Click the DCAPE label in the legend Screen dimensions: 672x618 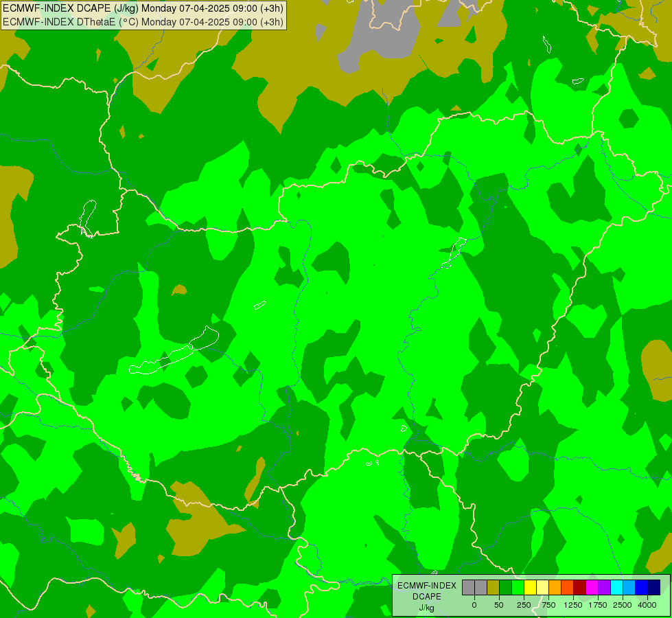click(x=427, y=597)
